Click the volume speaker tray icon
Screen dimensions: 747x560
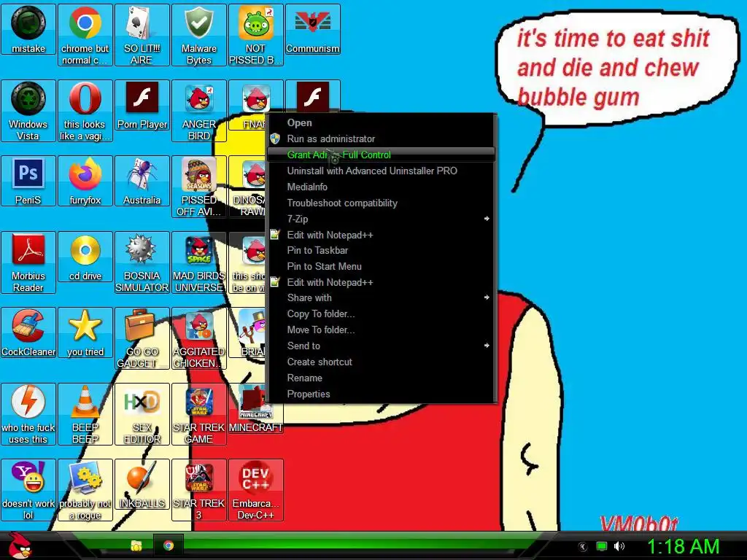click(x=619, y=546)
